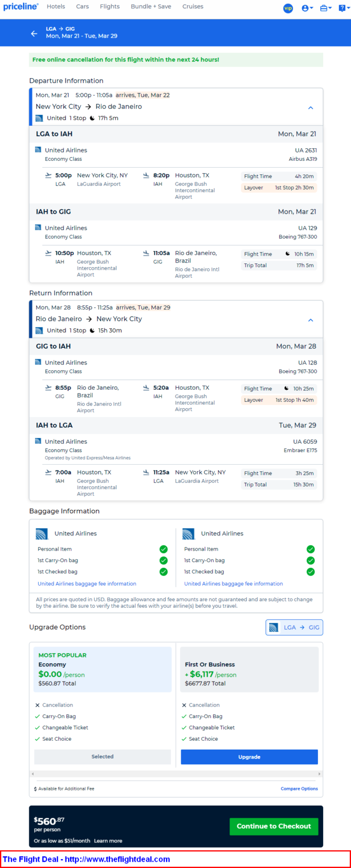Click landing icon next to 11:05a GIG
The width and height of the screenshot is (351, 868).
[146, 253]
